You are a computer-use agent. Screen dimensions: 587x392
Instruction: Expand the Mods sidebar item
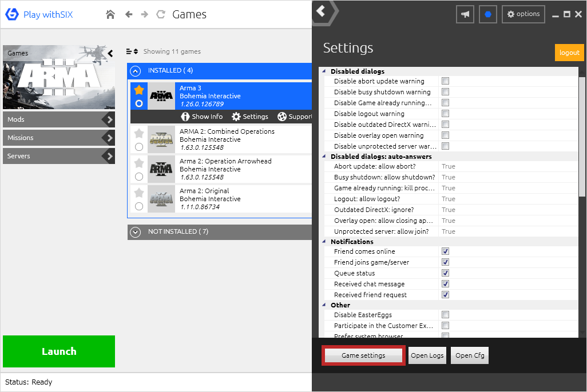point(59,119)
